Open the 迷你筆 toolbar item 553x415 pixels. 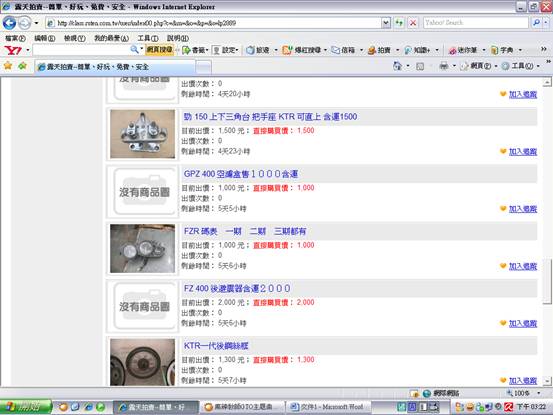click(x=463, y=50)
